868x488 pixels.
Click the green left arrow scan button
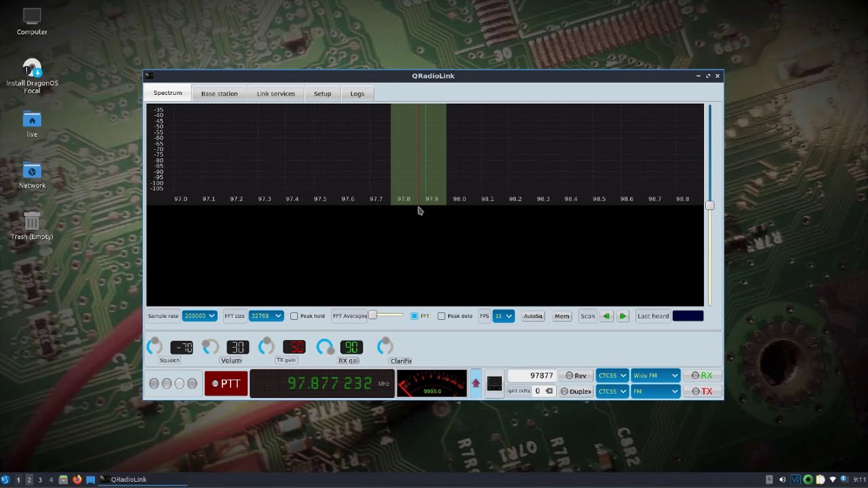click(606, 316)
